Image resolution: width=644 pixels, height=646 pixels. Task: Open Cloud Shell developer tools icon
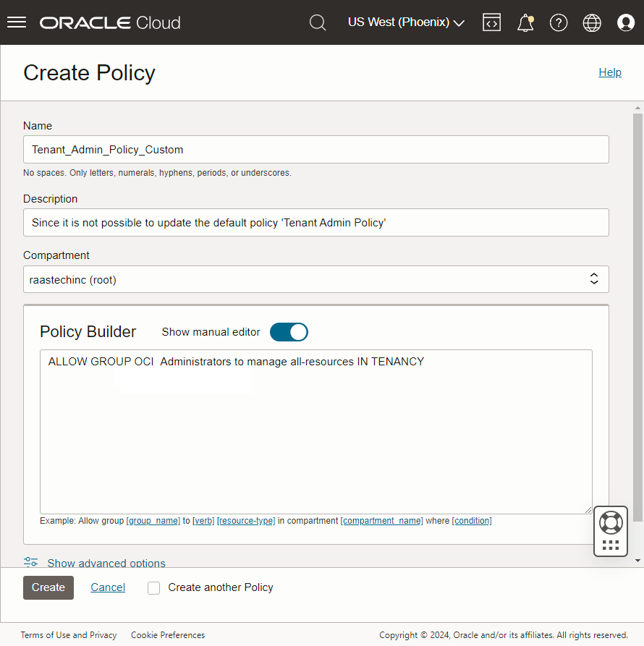coord(492,22)
